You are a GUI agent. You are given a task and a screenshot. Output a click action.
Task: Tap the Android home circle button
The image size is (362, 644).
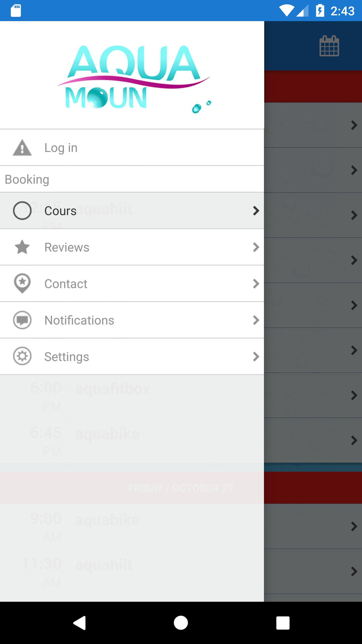pos(181,623)
